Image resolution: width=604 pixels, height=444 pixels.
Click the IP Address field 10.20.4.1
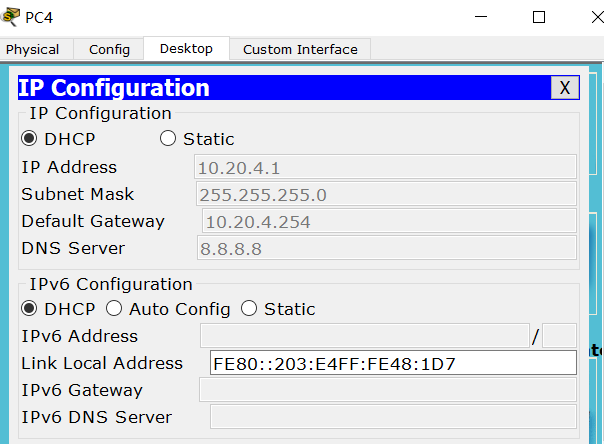tap(385, 167)
